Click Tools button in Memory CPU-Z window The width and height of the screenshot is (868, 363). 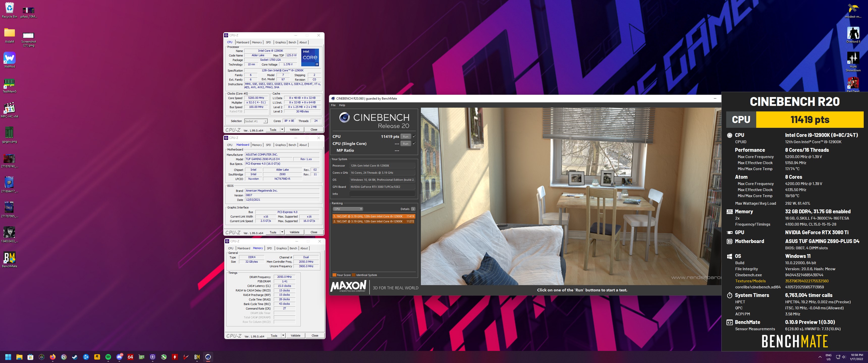(x=274, y=336)
